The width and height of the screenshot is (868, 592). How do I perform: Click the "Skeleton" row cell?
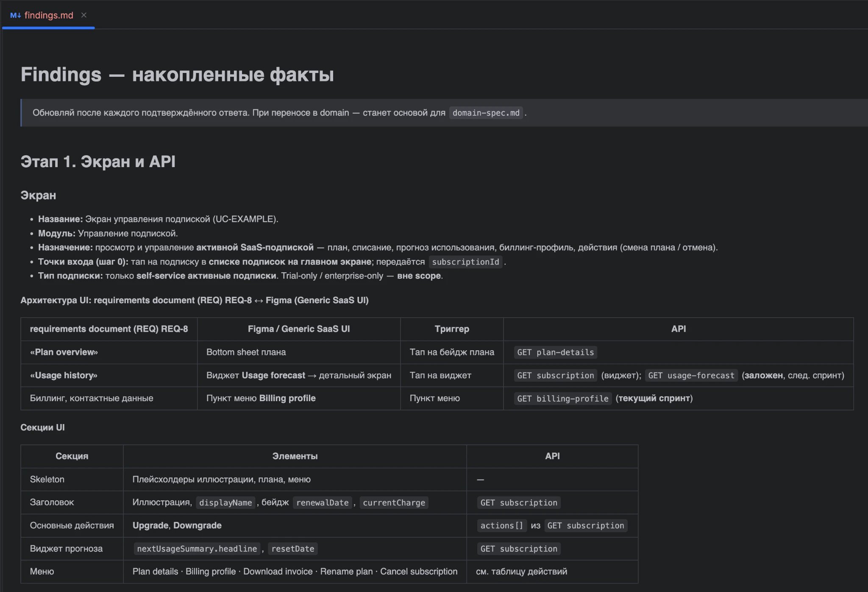click(72, 480)
